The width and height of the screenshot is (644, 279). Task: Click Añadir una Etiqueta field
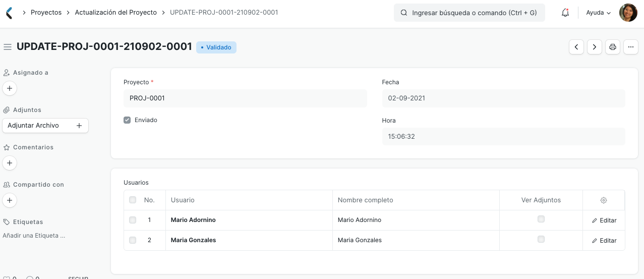point(34,236)
